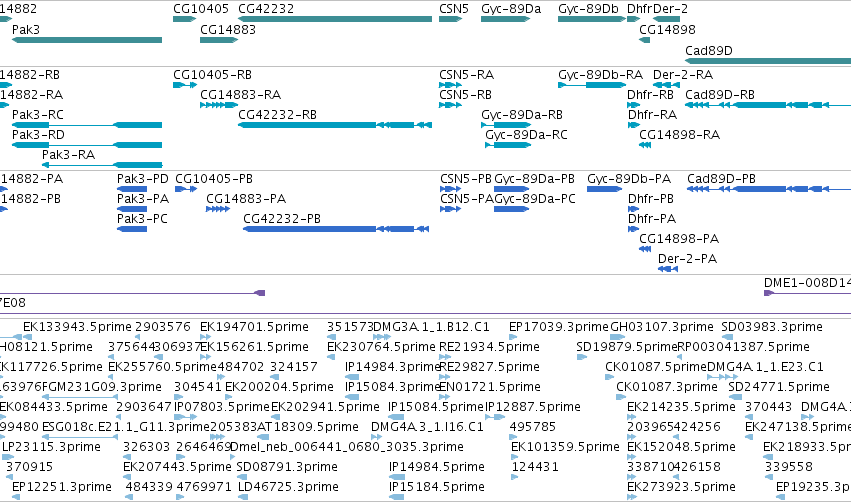Open transcript Pak3-RC
This screenshot has width=851, height=502.
click(87, 125)
